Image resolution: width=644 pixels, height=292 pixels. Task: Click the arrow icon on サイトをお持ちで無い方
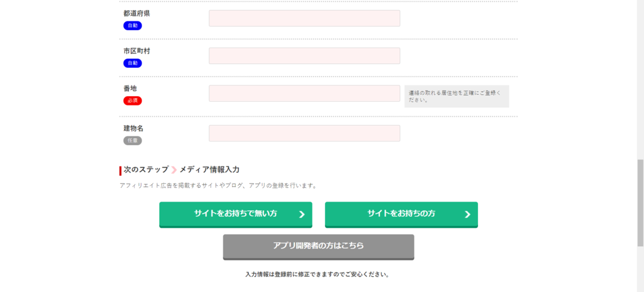(302, 215)
